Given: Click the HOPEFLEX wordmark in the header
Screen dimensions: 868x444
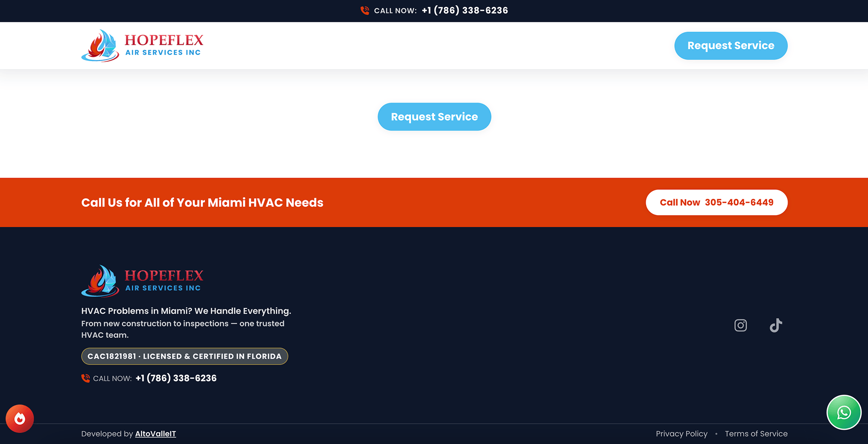Looking at the screenshot, I should click(164, 40).
